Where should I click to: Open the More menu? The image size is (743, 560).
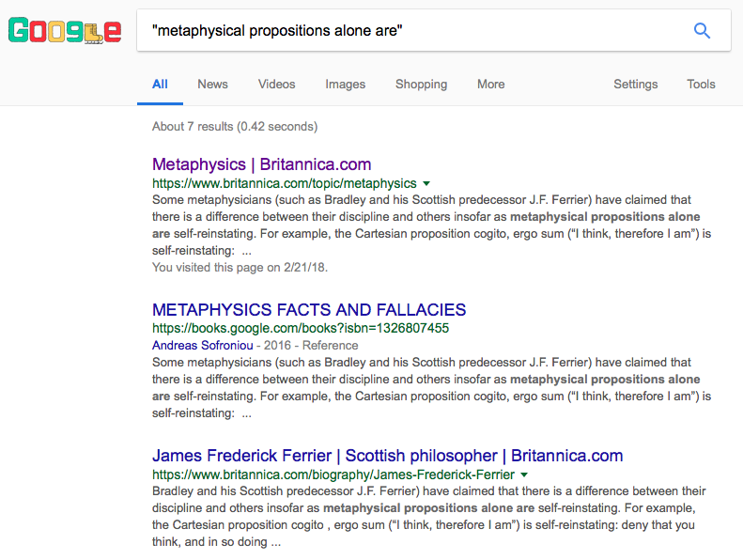(x=490, y=85)
